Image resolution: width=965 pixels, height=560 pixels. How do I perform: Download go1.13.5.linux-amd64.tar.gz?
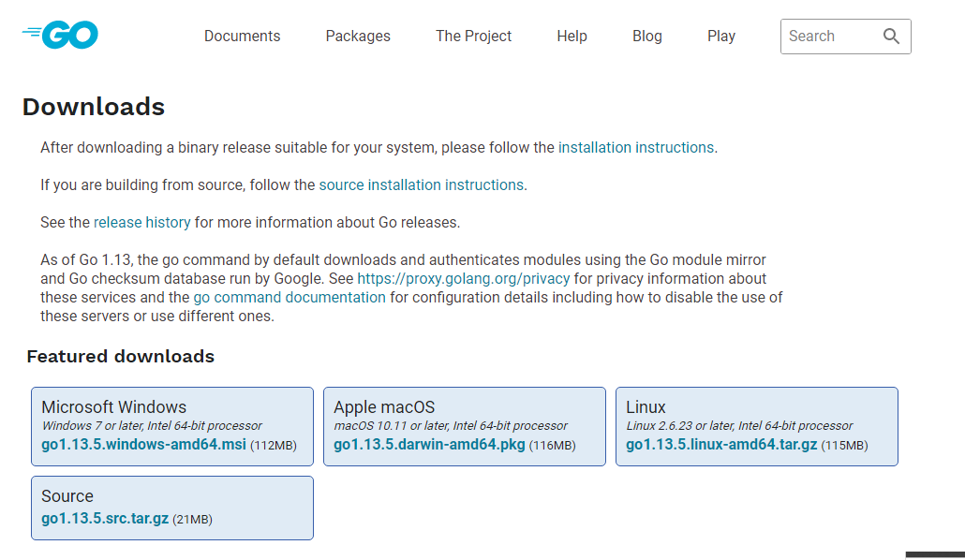[721, 444]
